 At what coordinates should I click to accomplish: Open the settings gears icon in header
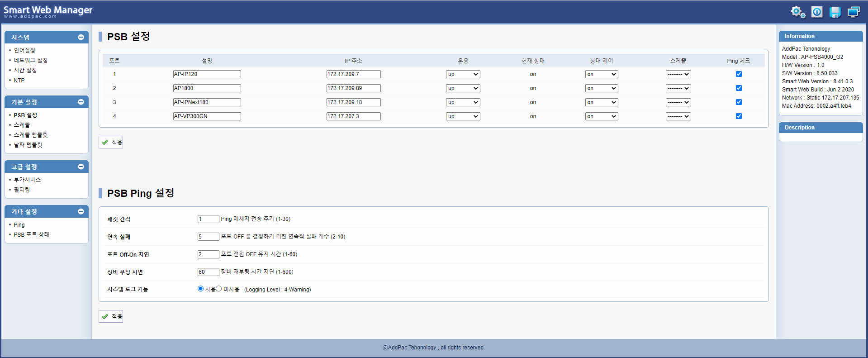pos(798,12)
